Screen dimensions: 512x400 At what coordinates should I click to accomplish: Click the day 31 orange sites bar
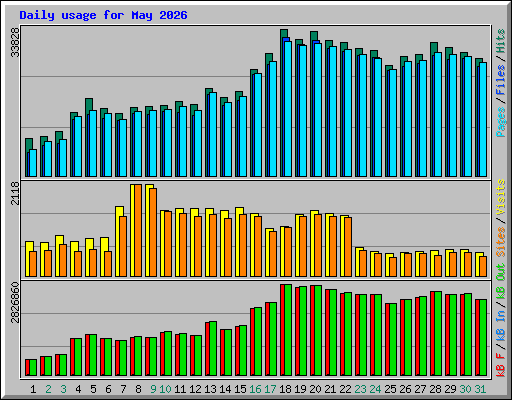[483, 266]
